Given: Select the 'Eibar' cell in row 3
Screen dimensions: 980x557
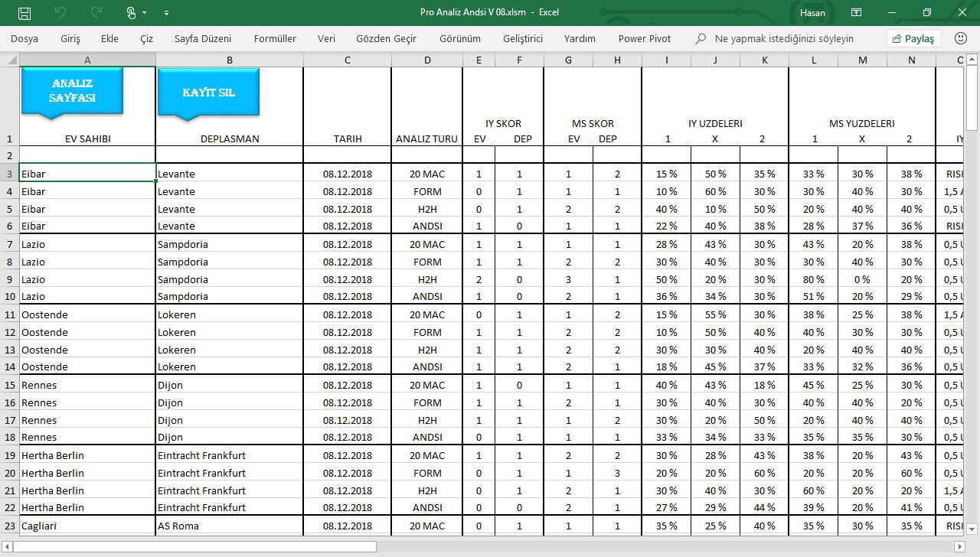Looking at the screenshot, I should (x=87, y=174).
